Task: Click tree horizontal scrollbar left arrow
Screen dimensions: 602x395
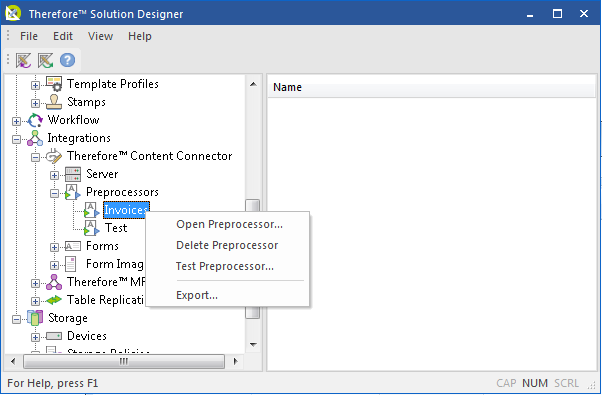Action: point(13,361)
